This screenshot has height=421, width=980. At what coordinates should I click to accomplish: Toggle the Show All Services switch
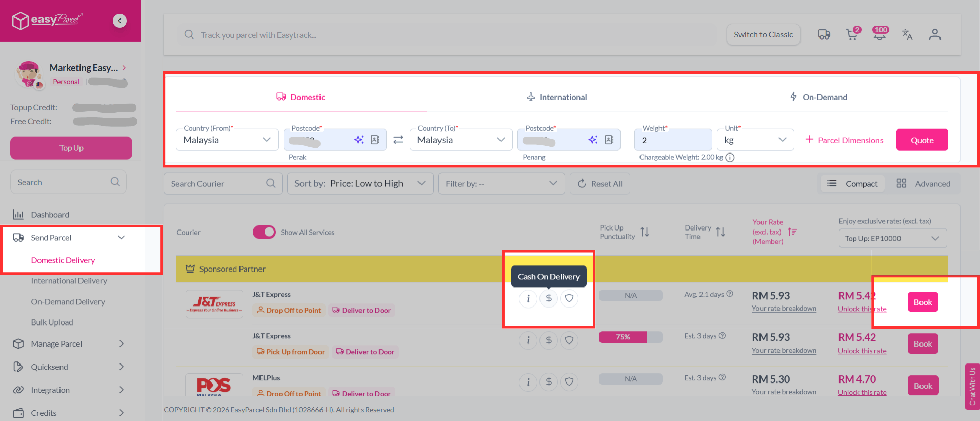tap(264, 232)
